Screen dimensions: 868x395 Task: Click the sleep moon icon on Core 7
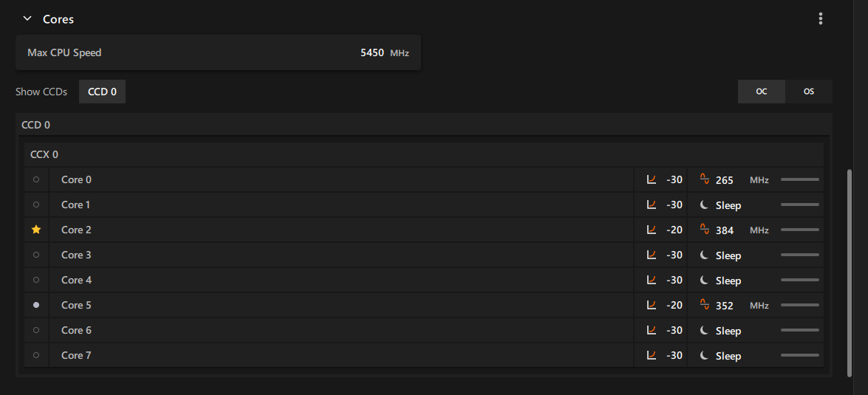tap(704, 355)
